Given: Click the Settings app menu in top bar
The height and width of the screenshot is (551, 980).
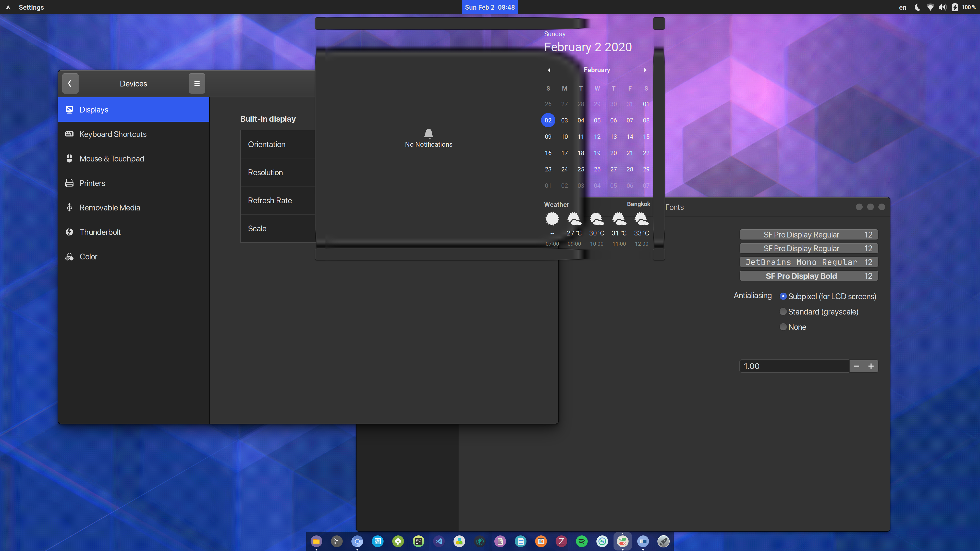Looking at the screenshot, I should (x=31, y=7).
